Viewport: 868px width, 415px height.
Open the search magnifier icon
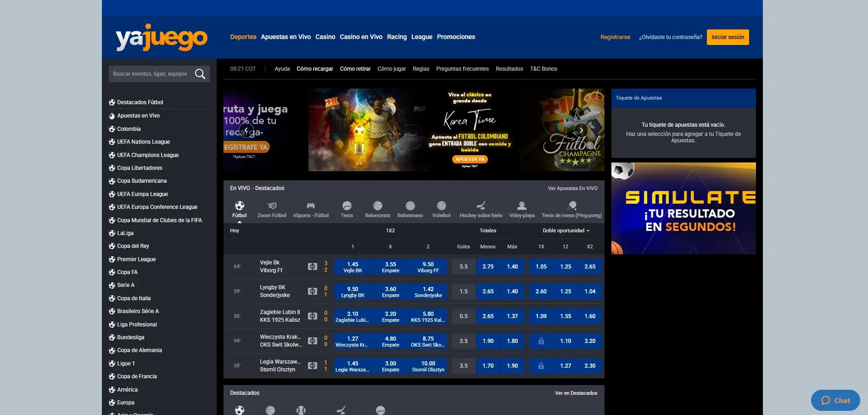[200, 73]
